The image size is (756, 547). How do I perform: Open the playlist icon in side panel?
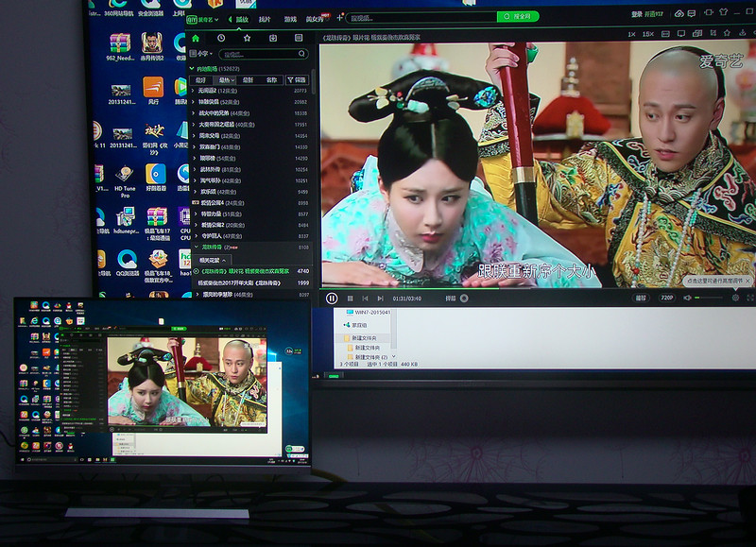[299, 38]
